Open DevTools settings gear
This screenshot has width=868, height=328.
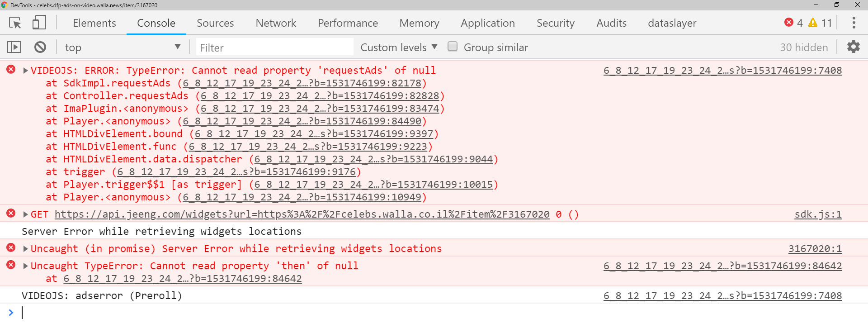tap(854, 47)
